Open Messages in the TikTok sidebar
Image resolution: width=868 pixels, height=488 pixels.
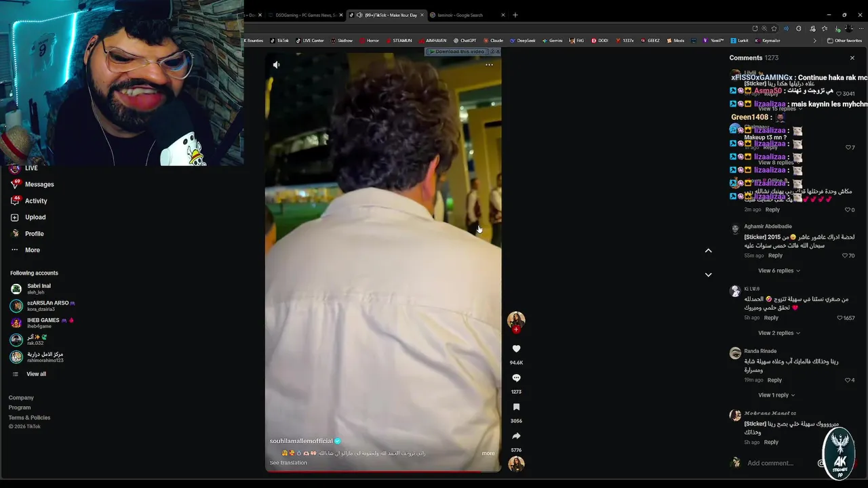click(x=33, y=184)
